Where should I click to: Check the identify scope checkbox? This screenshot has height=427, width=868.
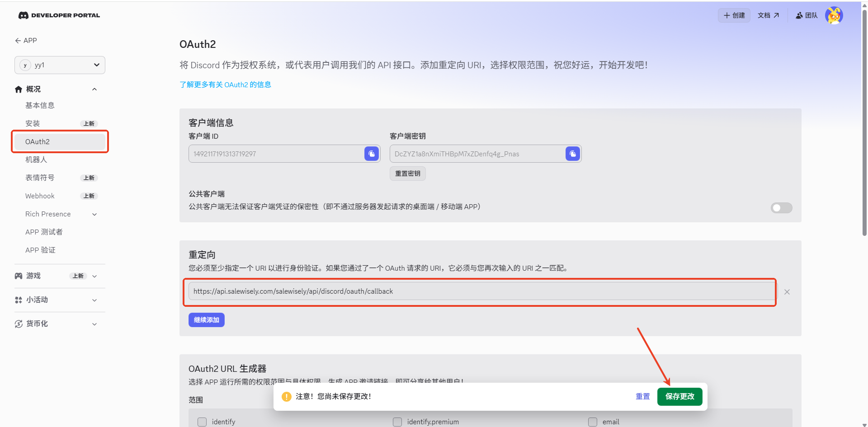click(x=202, y=422)
